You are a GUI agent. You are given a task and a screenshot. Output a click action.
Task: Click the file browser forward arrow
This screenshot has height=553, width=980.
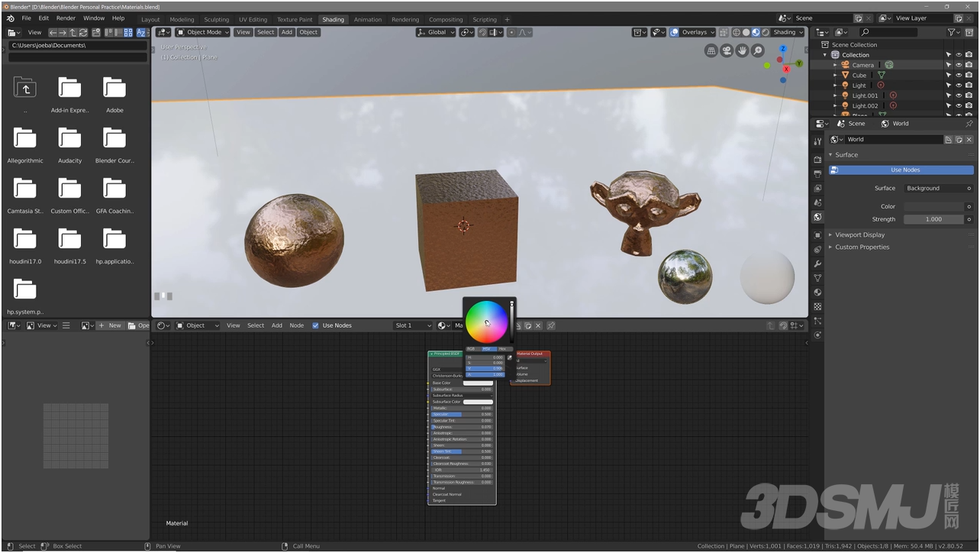pyautogui.click(x=63, y=33)
